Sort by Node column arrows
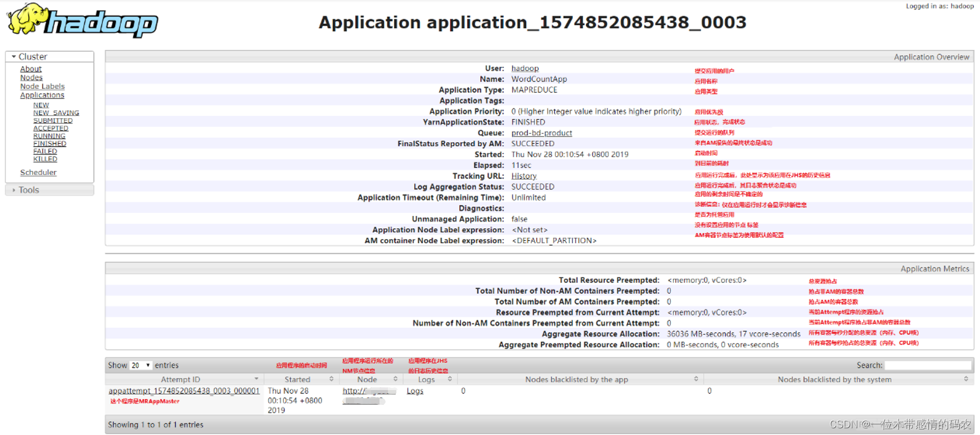This screenshot has width=980, height=435. pyautogui.click(x=395, y=379)
